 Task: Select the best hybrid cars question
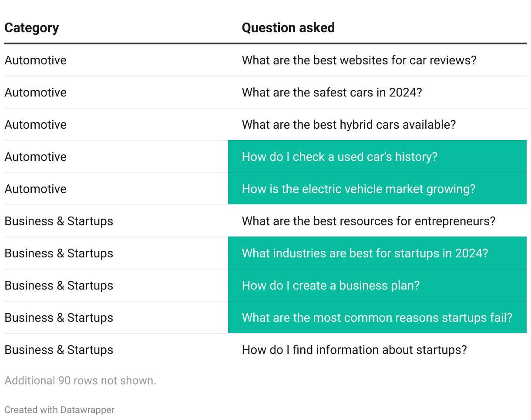pos(349,124)
